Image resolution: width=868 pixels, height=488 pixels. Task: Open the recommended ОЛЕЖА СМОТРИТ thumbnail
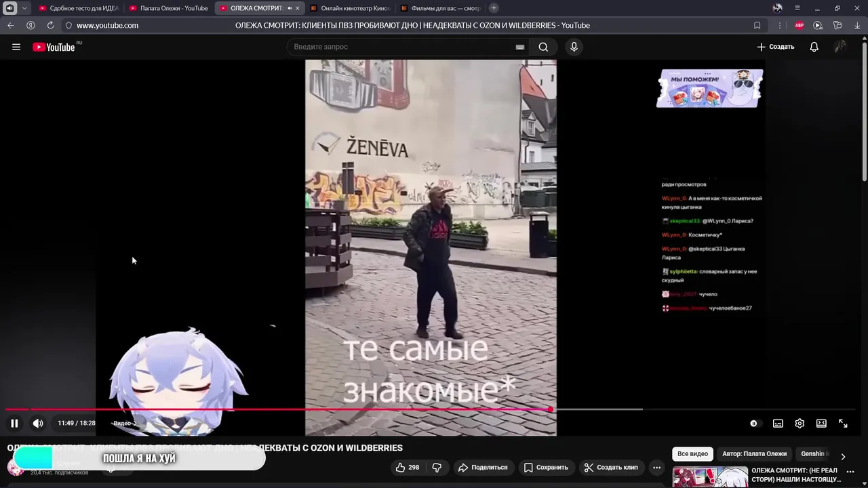710,477
